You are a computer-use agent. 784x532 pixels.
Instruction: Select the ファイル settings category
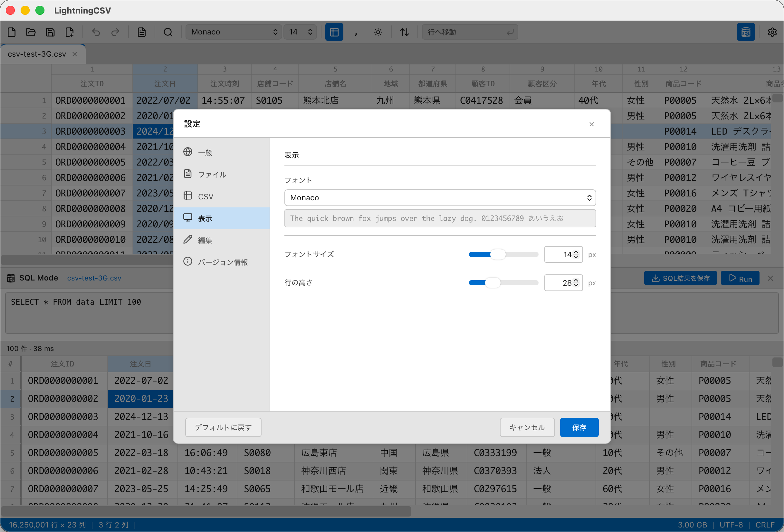tap(222, 175)
